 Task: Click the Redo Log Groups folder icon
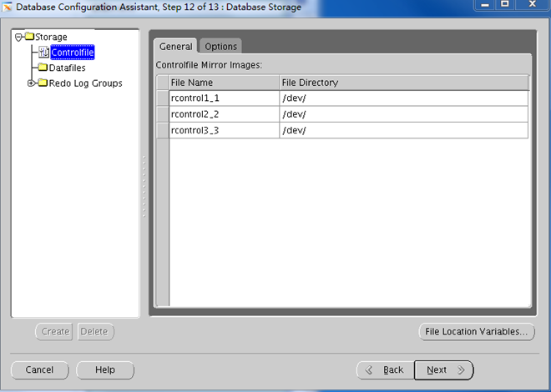coord(43,83)
